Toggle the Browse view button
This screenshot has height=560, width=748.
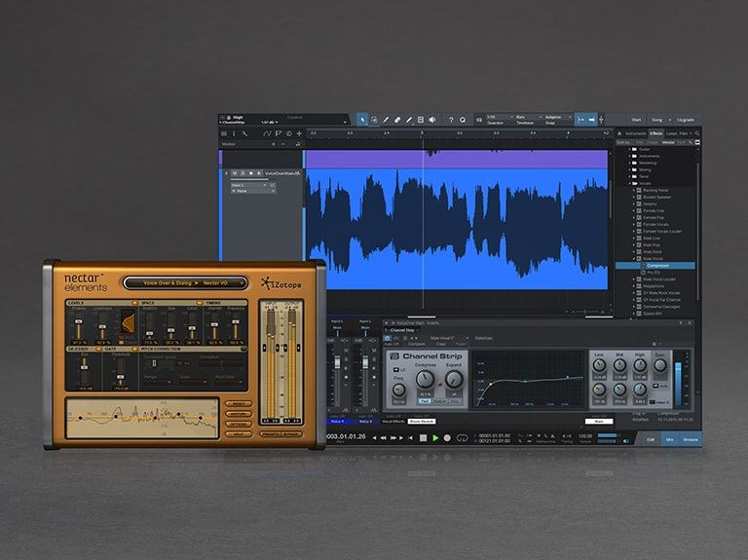[x=691, y=439]
